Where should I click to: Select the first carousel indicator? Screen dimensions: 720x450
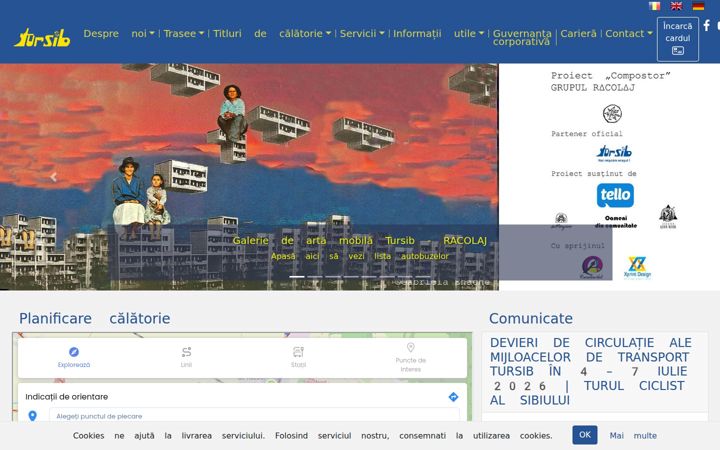(x=297, y=276)
